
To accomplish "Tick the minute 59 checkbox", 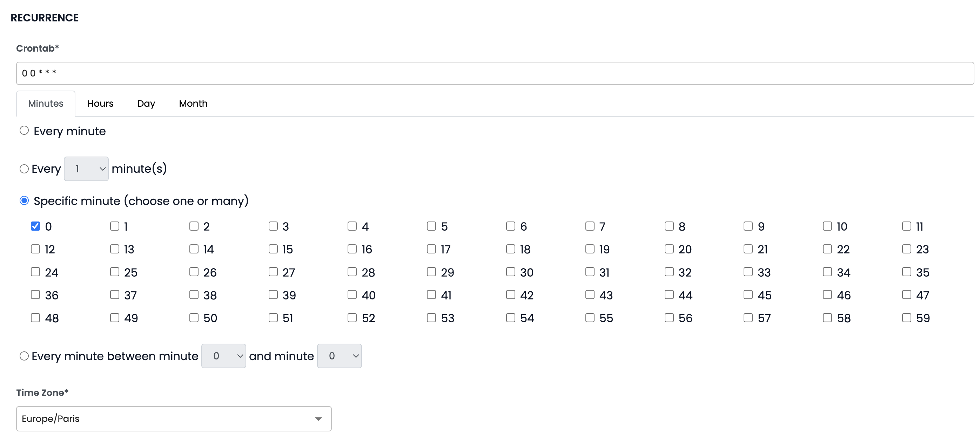I will click(x=907, y=317).
